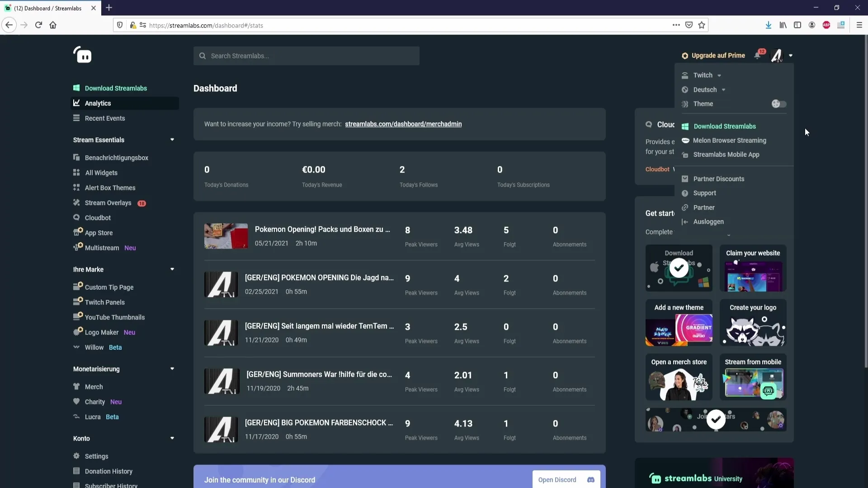Click the Settings gear icon in sidebar

[x=76, y=456]
